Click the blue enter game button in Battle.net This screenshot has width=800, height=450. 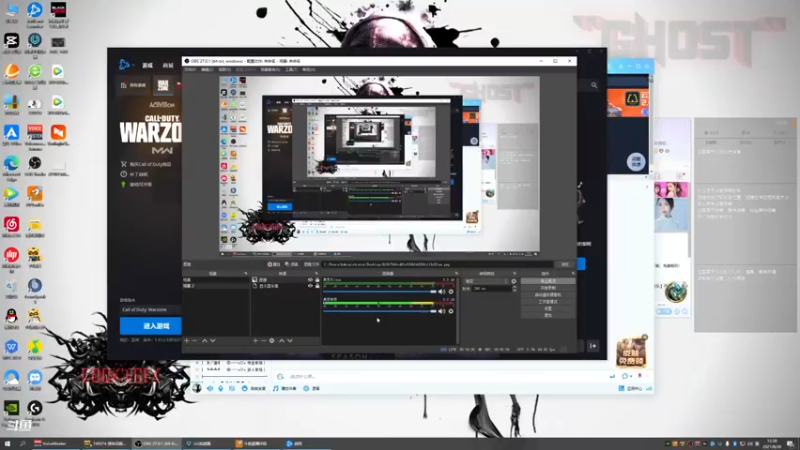coord(151,326)
